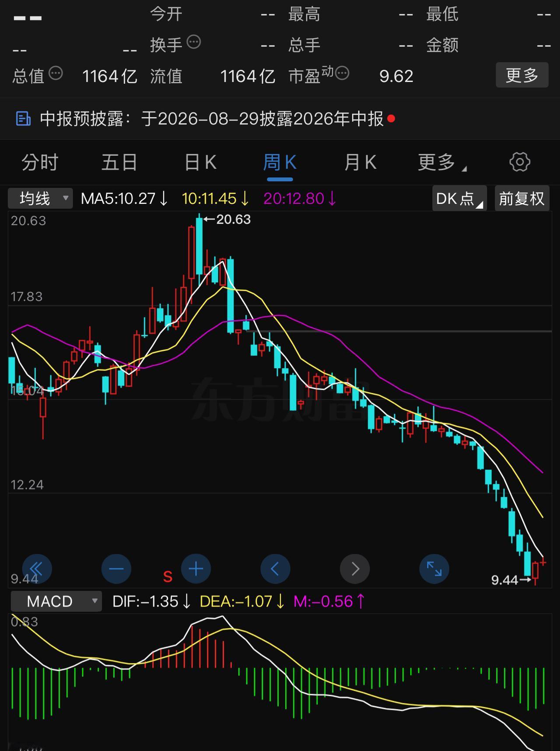Select the 周K tab
The width and height of the screenshot is (560, 751).
pyautogui.click(x=280, y=162)
